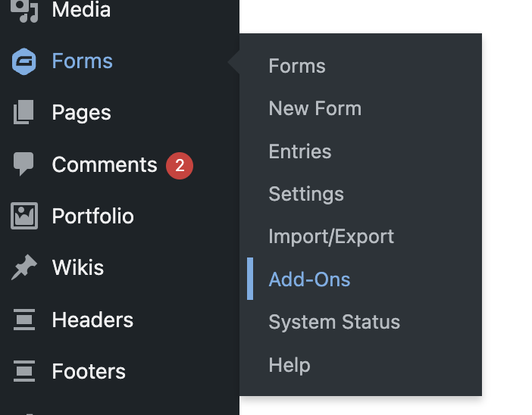532x415 pixels.
Task: Click the Gravity Forms hexagon icon
Action: tap(24, 61)
